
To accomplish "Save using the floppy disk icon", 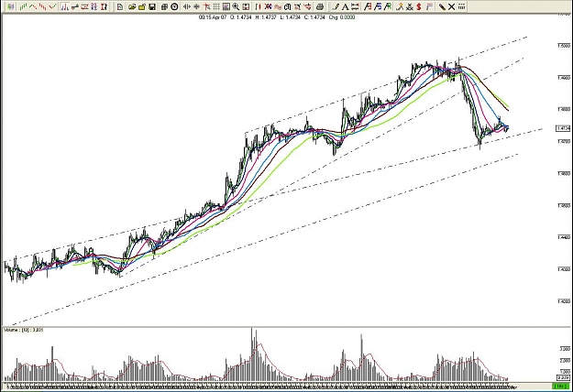I will pos(152,6).
